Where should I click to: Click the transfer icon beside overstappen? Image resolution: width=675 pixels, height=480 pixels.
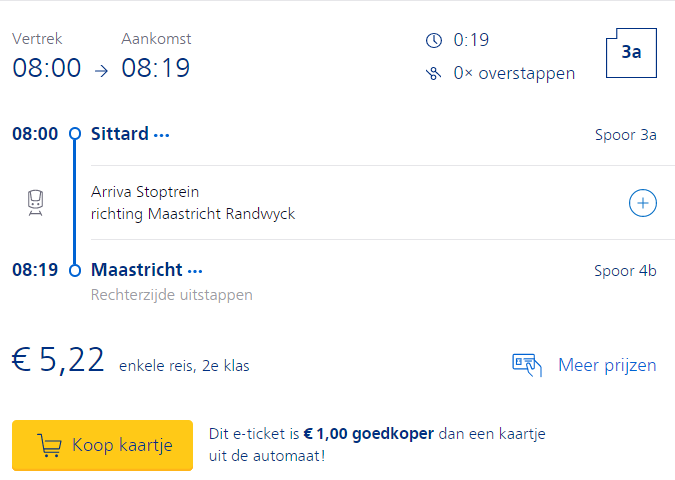coord(434,73)
